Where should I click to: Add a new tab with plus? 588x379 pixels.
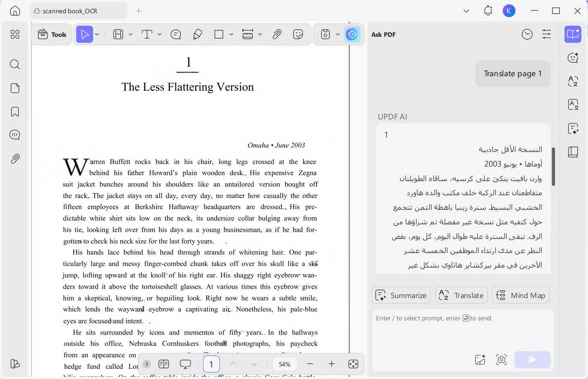[x=139, y=11]
